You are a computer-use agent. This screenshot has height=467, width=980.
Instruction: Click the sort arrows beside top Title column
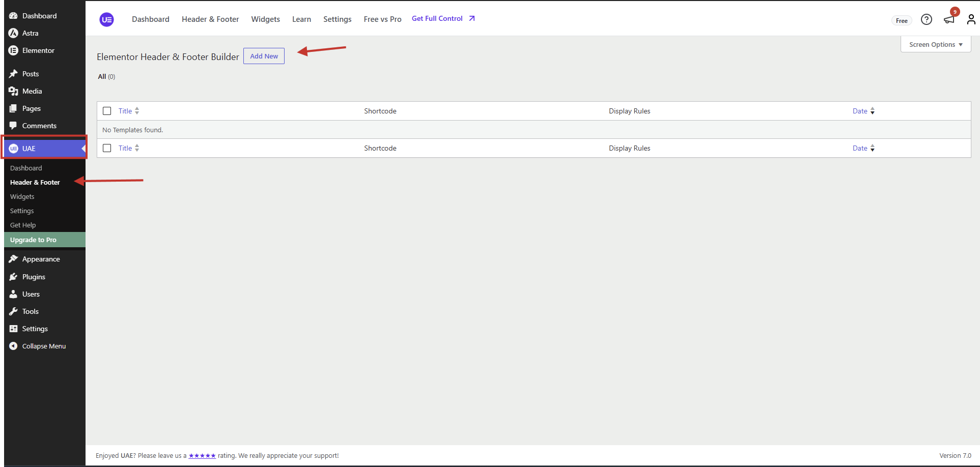point(137,111)
